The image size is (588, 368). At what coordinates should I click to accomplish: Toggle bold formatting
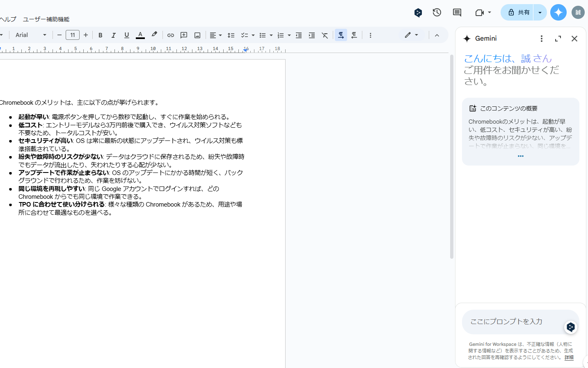point(101,35)
